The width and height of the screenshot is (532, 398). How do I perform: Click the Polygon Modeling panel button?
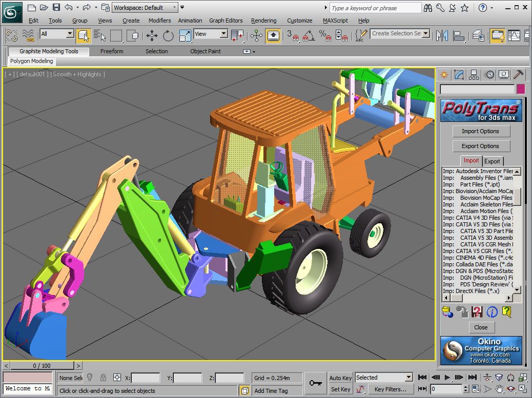tap(32, 61)
